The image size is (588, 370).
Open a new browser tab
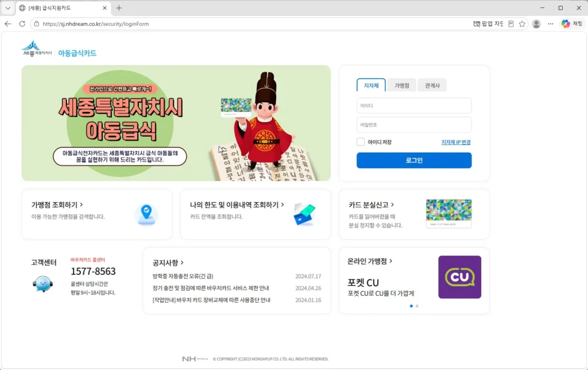(x=119, y=8)
